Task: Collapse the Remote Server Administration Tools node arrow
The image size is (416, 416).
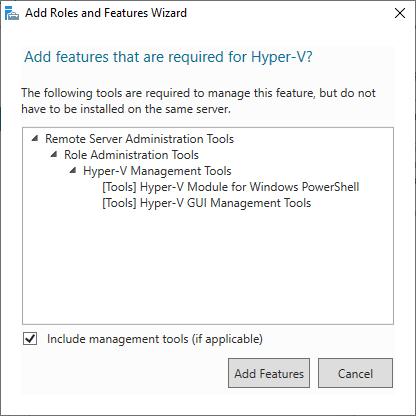Action: click(35, 138)
